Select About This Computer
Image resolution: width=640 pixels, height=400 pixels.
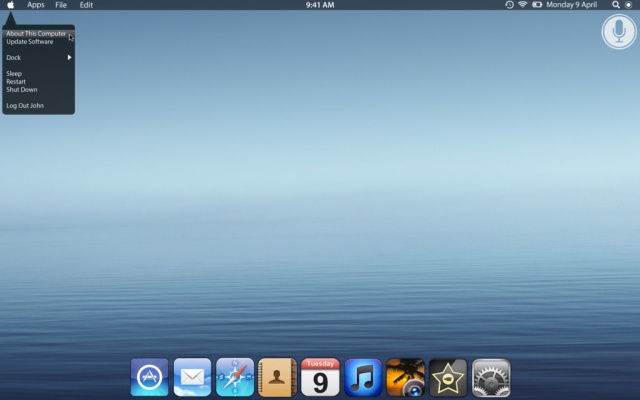pos(36,34)
